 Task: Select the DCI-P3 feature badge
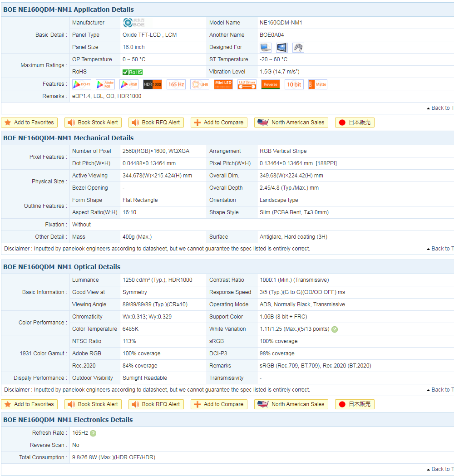tap(82, 84)
